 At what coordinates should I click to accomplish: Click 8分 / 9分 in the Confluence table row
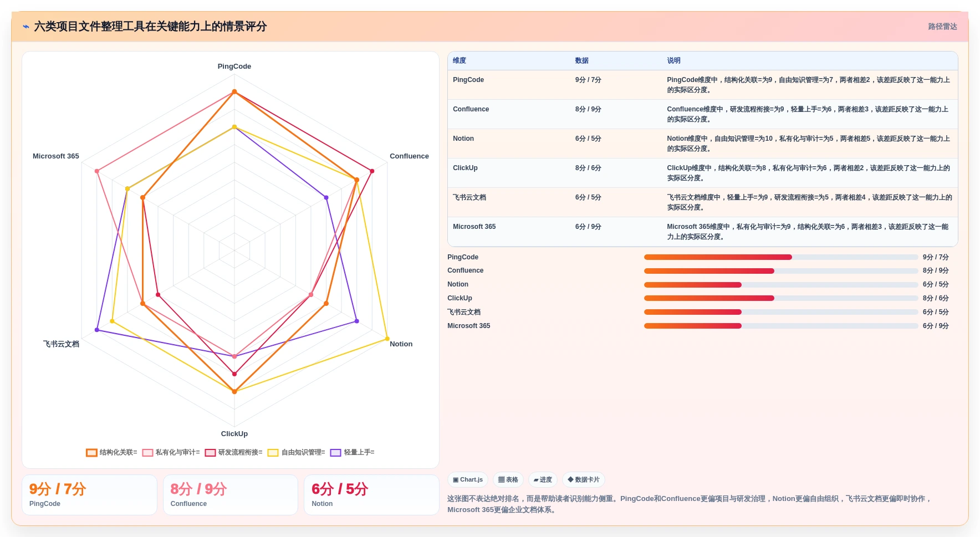pos(588,109)
